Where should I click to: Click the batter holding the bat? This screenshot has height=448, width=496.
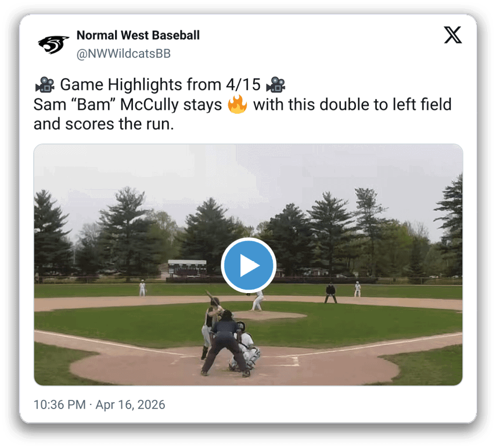(210, 326)
